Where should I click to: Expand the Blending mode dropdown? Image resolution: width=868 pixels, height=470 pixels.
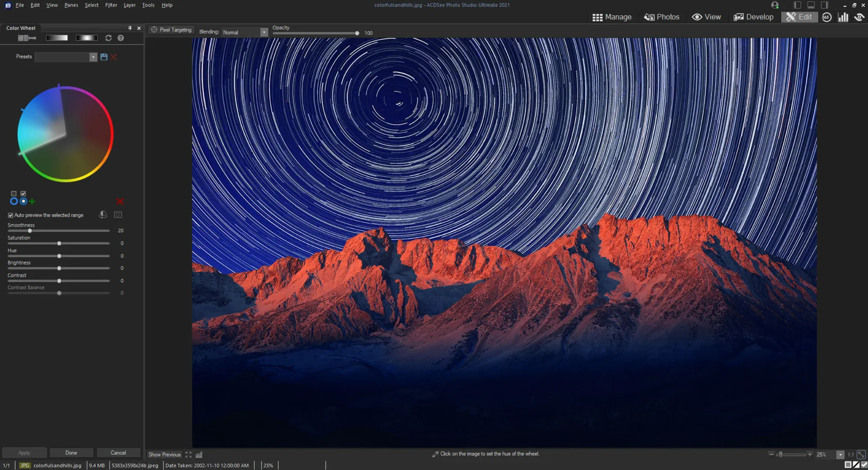click(x=263, y=32)
